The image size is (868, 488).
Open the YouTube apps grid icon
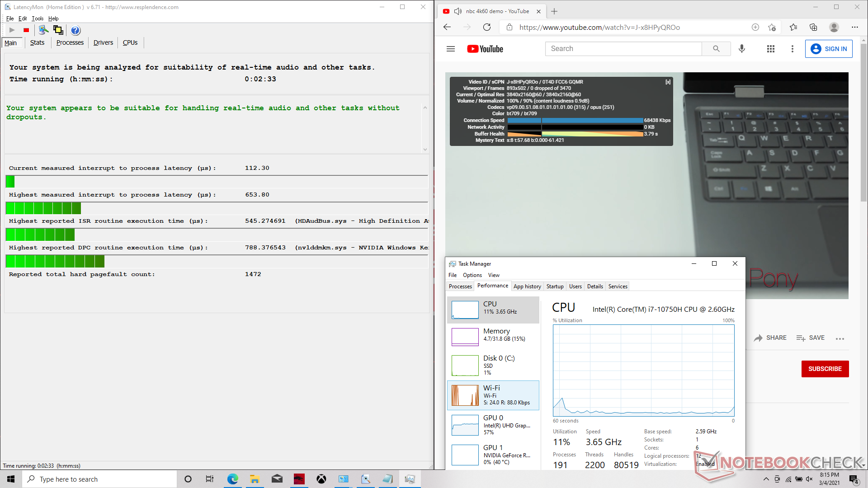pos(771,49)
